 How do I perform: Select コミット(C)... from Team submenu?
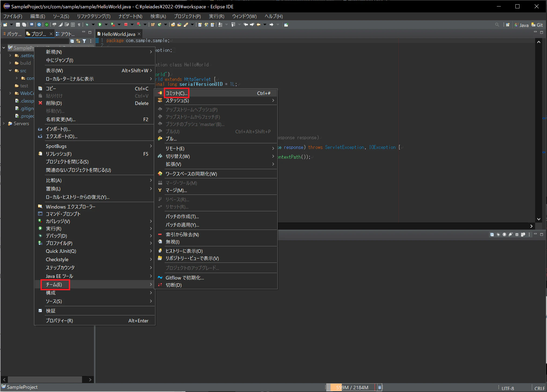[x=216, y=93]
